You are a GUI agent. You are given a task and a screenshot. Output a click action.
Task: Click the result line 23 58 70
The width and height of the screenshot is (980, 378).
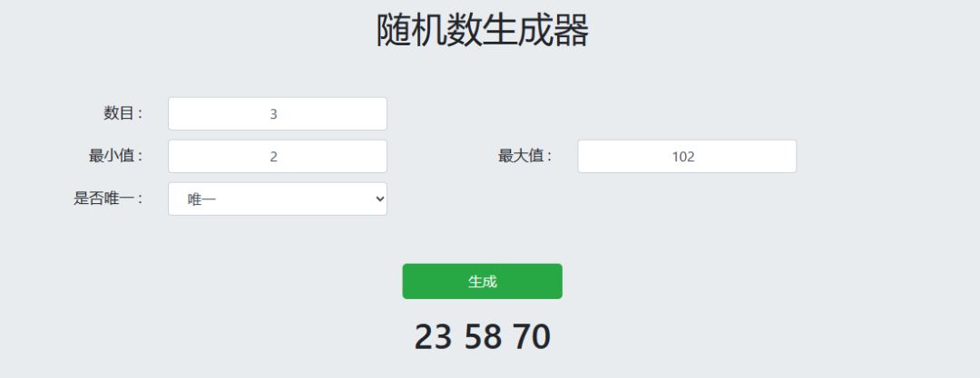[483, 337]
